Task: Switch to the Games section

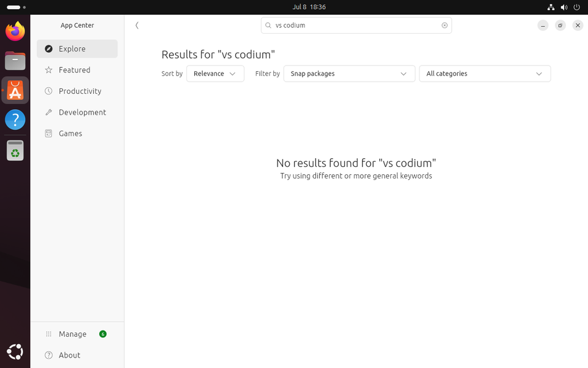Action: 77,133
